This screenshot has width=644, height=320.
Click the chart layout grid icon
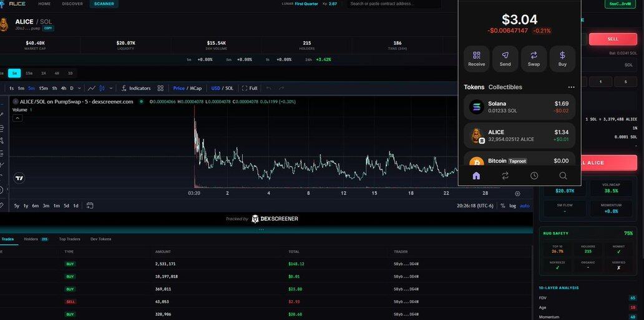(x=160, y=89)
